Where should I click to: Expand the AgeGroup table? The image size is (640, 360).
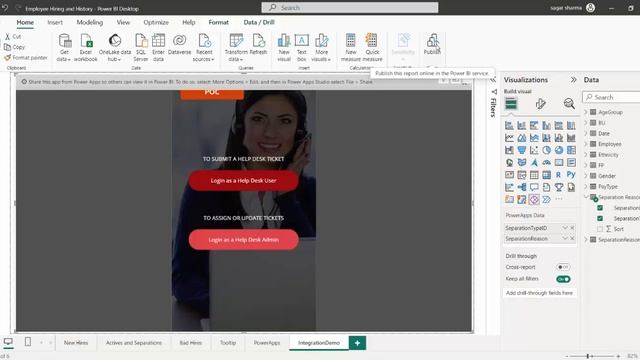pyautogui.click(x=586, y=112)
